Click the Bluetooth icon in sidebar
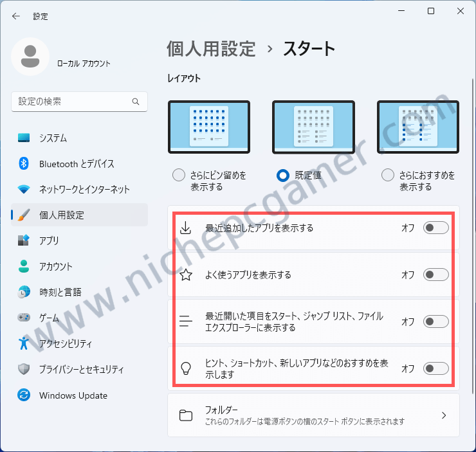The image size is (476, 452). (x=24, y=163)
